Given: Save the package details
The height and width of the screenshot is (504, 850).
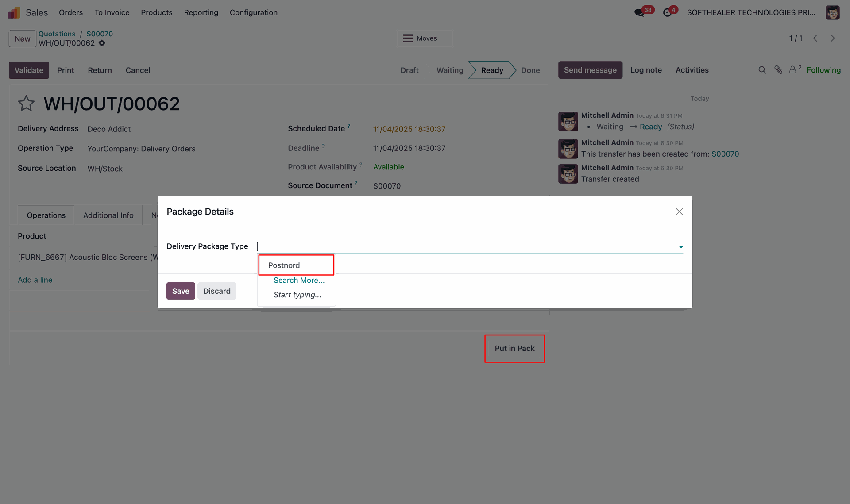Looking at the screenshot, I should (x=181, y=291).
